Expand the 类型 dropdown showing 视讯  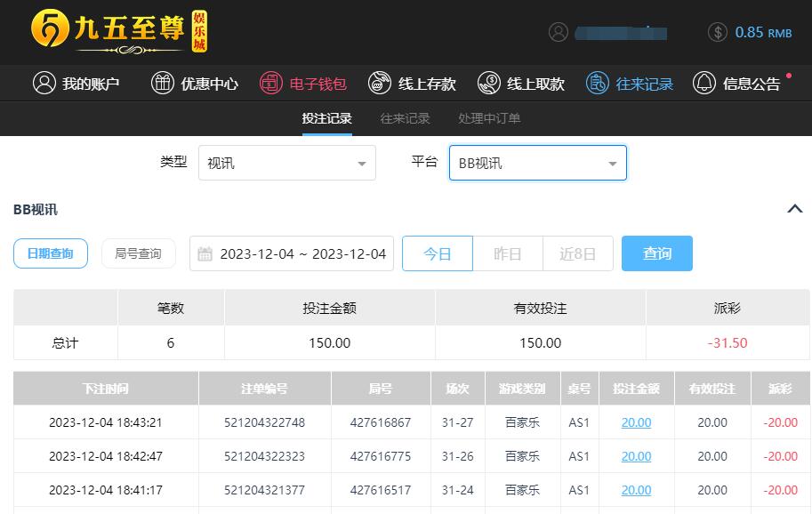286,164
